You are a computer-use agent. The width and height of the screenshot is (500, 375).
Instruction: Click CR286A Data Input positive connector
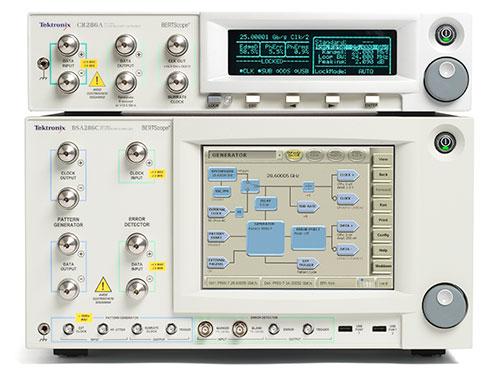pyautogui.click(x=68, y=45)
